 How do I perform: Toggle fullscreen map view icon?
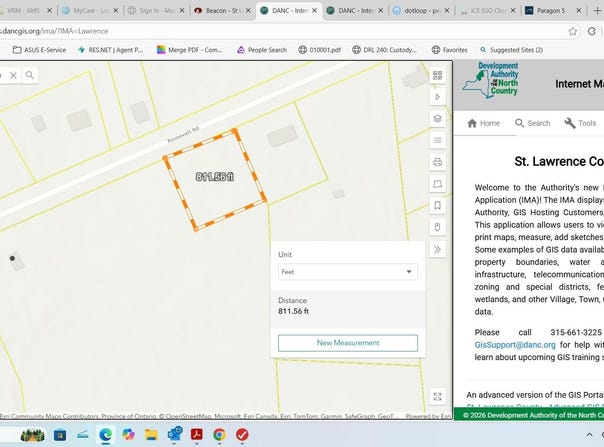437,397
